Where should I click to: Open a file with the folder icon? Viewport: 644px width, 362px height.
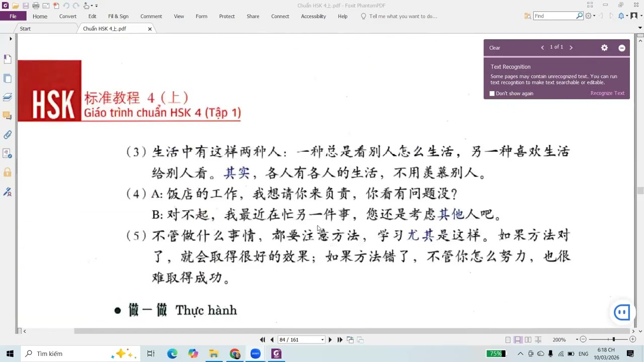tap(16, 6)
